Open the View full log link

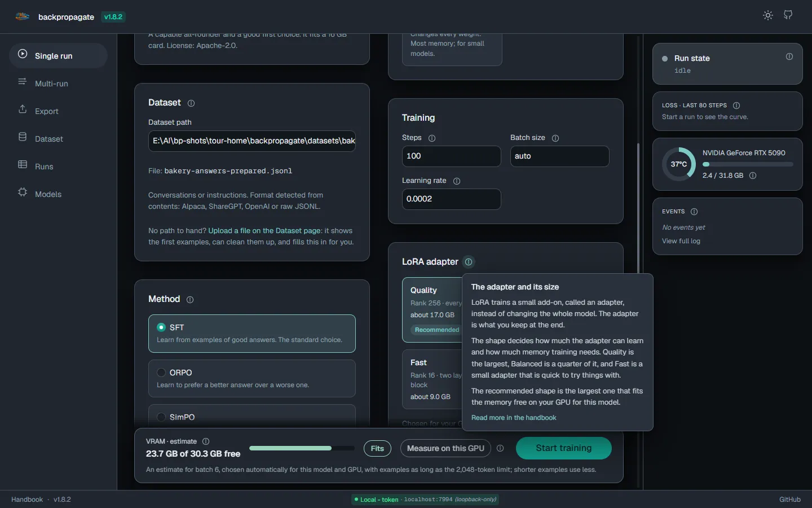[681, 241]
